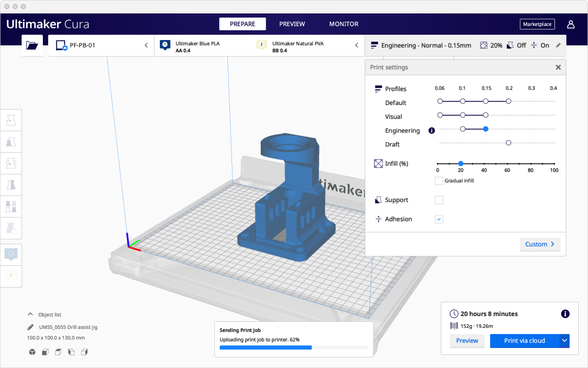Screen dimensions: 588x368
Task: Click pencil icon beside UMS5_0055 Drill assist jig
Action: coord(30,327)
